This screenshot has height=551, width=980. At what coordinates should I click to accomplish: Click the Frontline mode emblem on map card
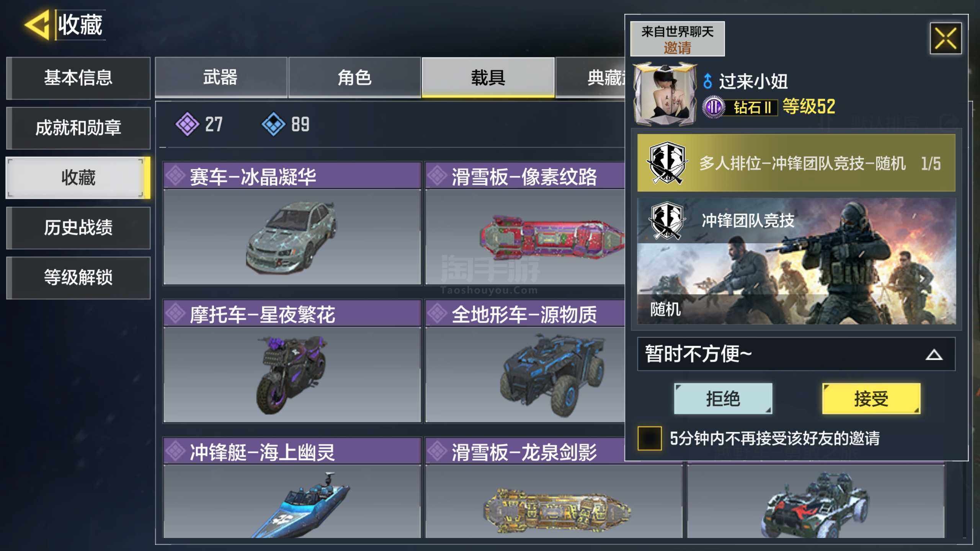click(x=667, y=220)
